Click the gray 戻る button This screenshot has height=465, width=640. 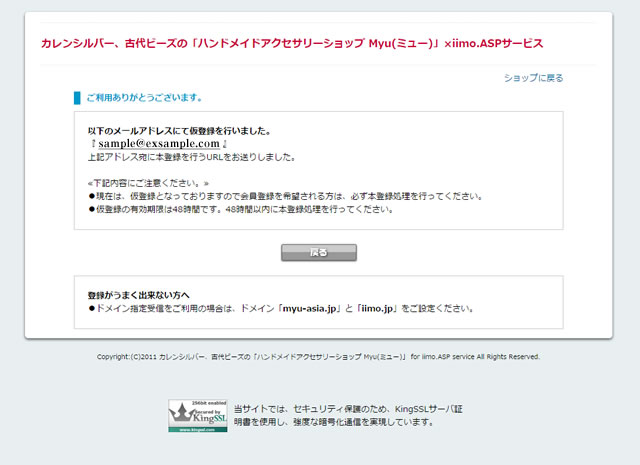point(319,253)
